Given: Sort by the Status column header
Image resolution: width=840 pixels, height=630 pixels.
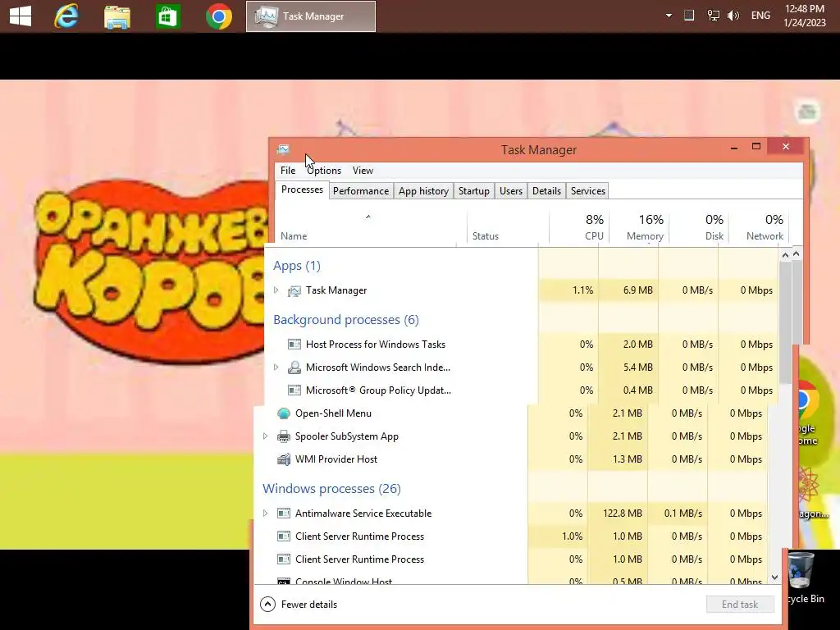Looking at the screenshot, I should pyautogui.click(x=507, y=228).
